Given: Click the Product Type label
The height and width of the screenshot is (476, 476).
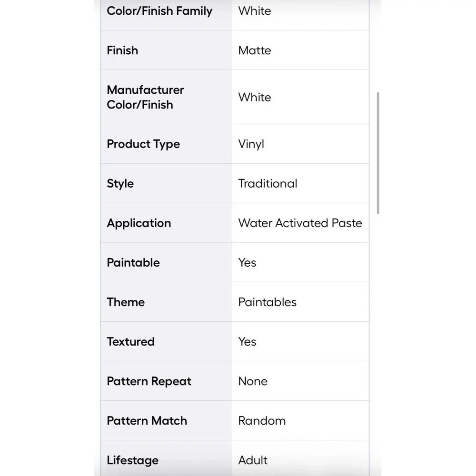Looking at the screenshot, I should [x=143, y=144].
